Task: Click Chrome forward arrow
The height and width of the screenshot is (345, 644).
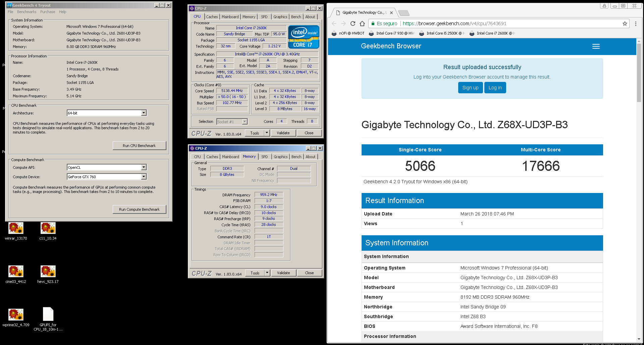Action: [343, 23]
